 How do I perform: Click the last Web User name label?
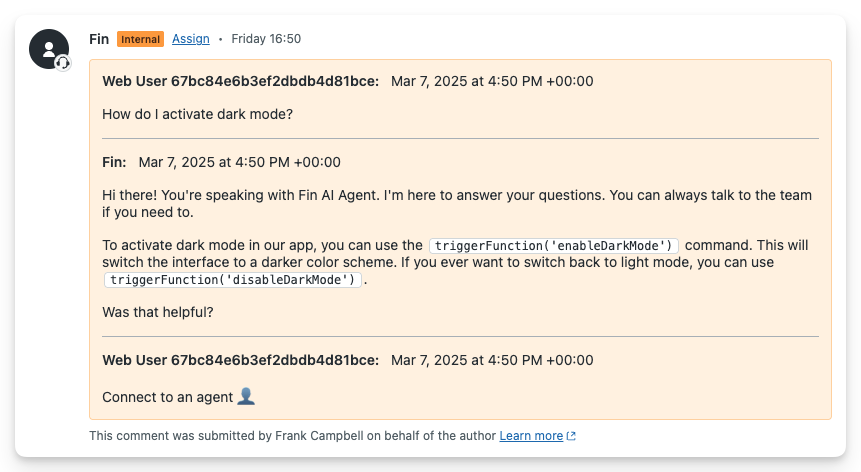click(240, 360)
